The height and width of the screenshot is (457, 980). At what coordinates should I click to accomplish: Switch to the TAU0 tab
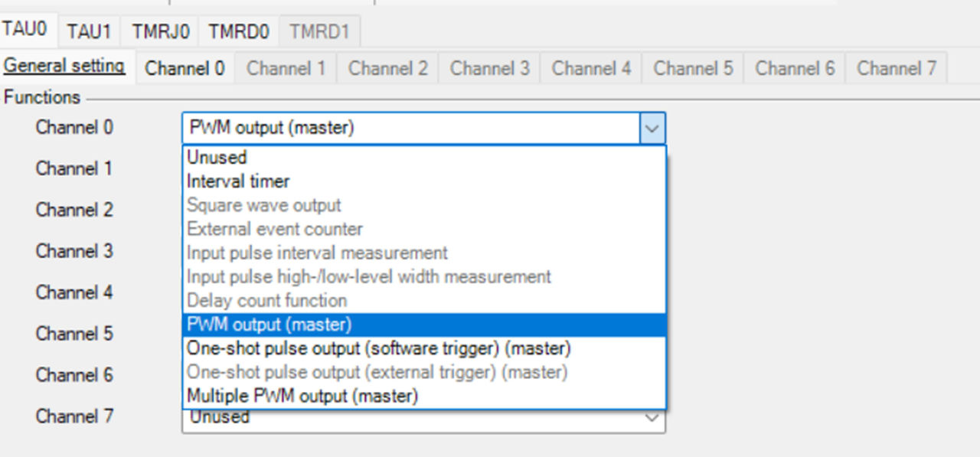click(25, 30)
